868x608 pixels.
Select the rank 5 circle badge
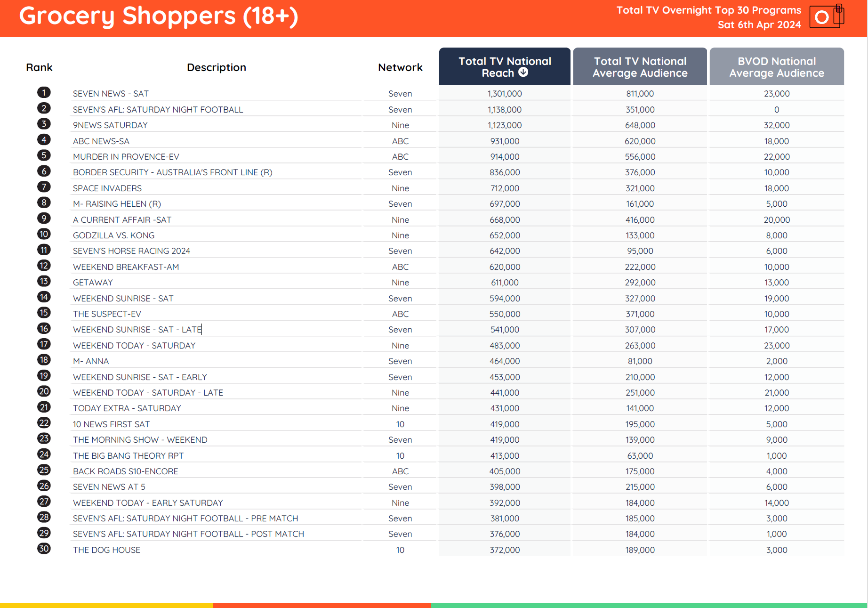pyautogui.click(x=44, y=155)
